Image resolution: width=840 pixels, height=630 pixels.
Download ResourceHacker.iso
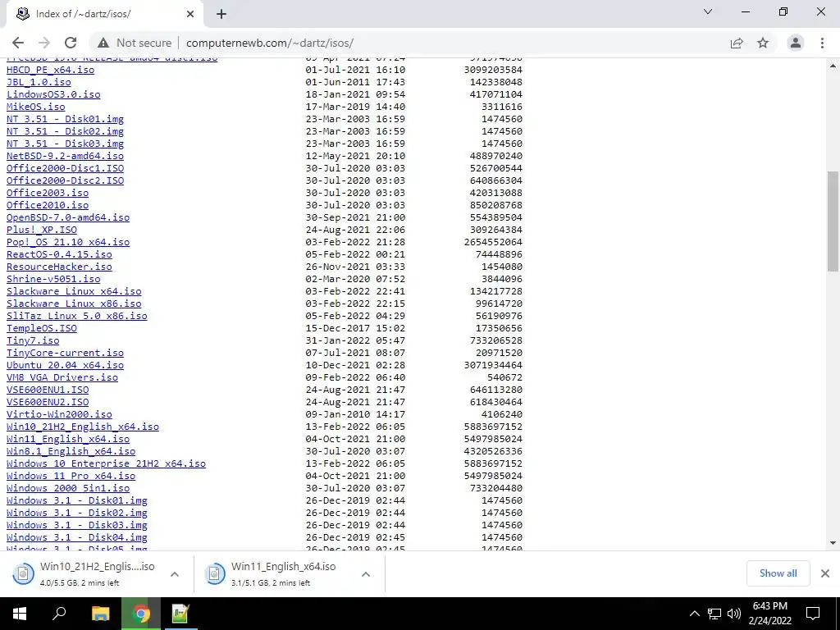coord(59,267)
